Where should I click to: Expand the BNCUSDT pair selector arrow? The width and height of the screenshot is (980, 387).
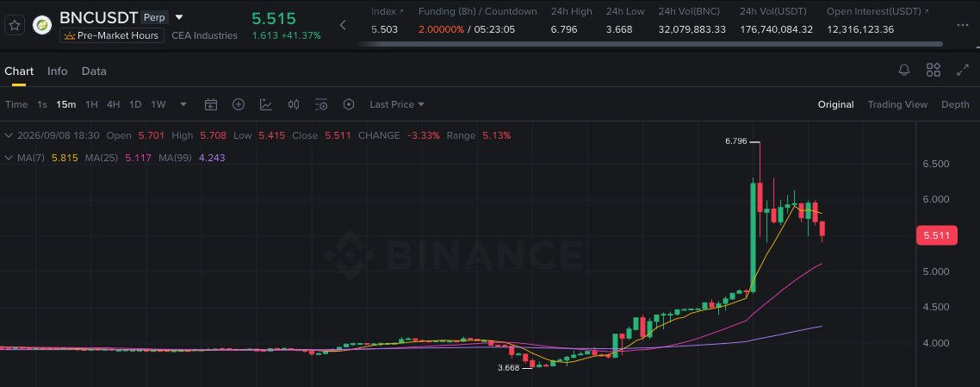179,17
